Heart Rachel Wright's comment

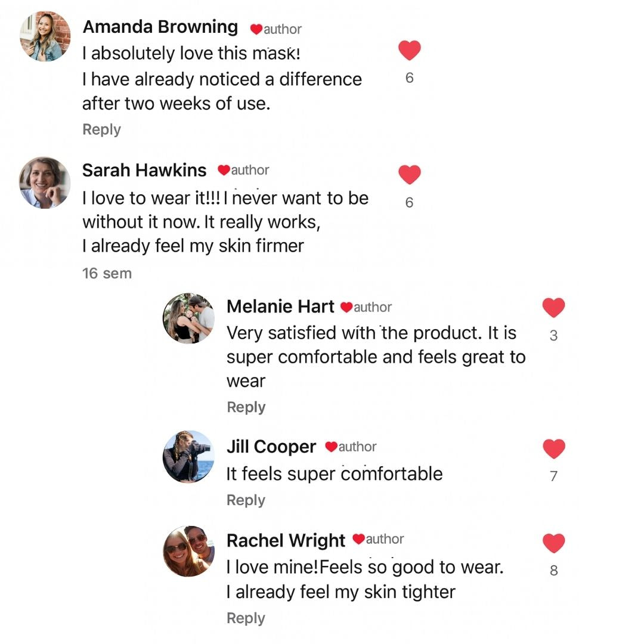tap(553, 543)
